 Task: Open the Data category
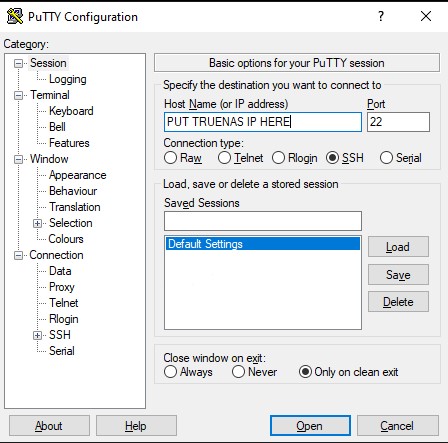coord(60,271)
